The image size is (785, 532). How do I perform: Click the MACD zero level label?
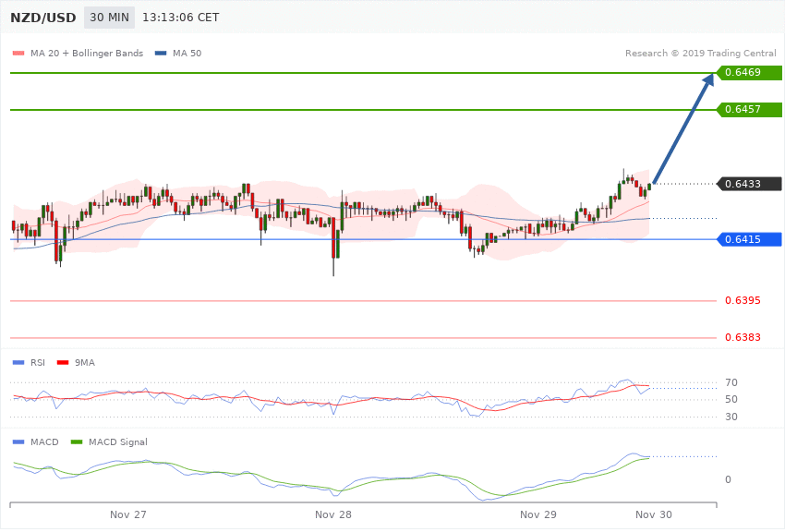728,479
